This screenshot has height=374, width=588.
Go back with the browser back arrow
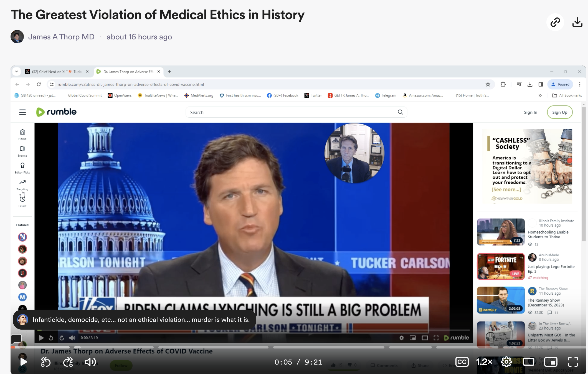pos(17,84)
